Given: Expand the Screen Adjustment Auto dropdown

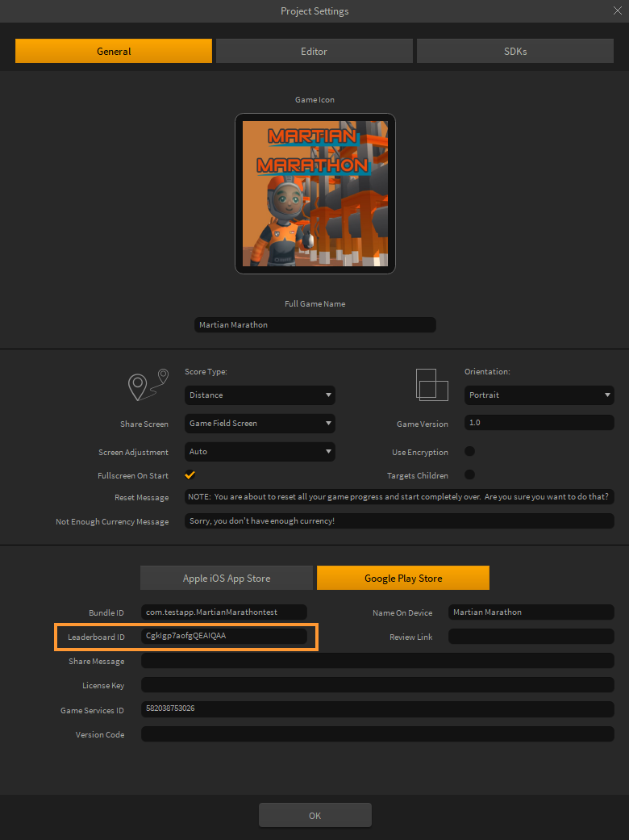Looking at the screenshot, I should (260, 452).
